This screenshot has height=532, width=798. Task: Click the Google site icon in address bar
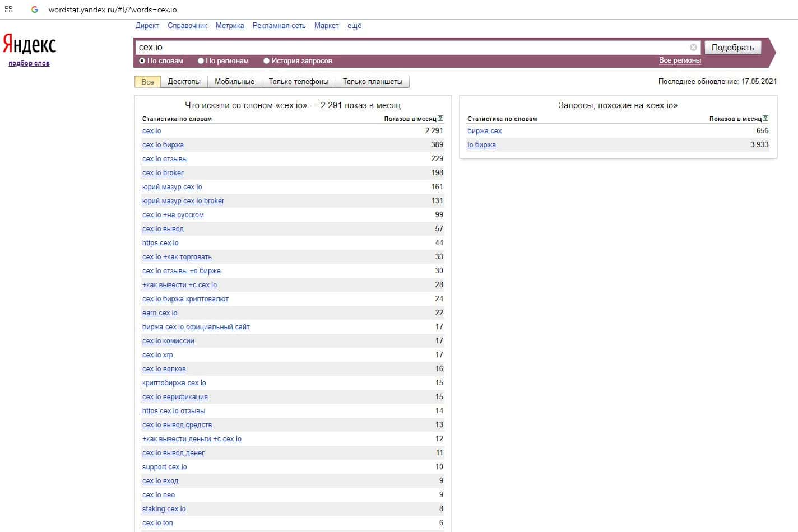(x=35, y=10)
